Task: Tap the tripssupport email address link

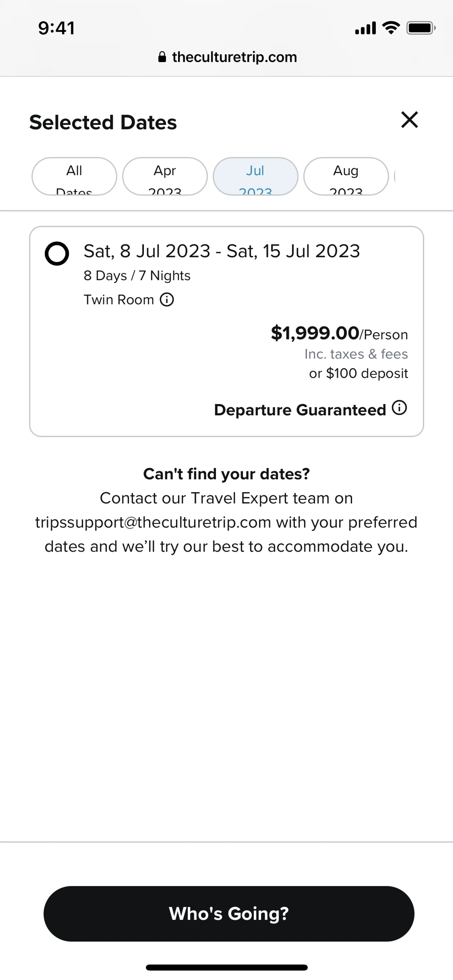Action: (153, 522)
